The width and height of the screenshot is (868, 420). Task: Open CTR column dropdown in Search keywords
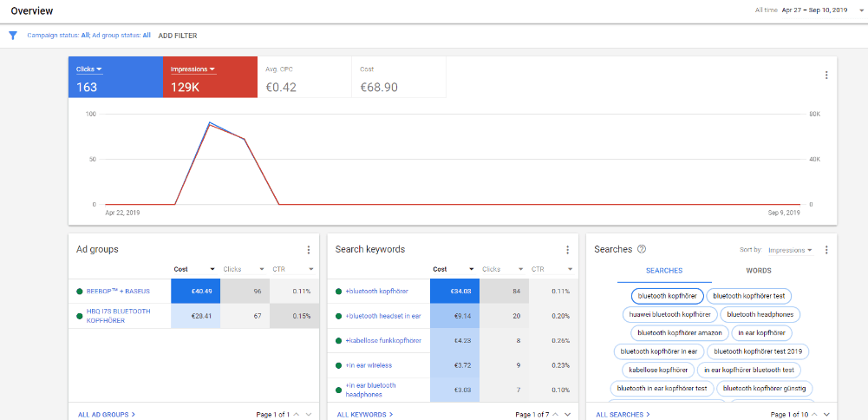[x=571, y=269]
